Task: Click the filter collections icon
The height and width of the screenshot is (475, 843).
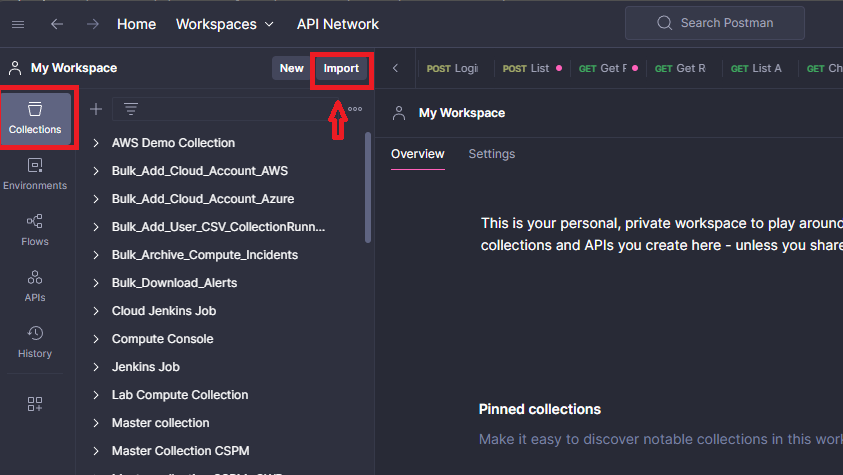Action: (130, 109)
